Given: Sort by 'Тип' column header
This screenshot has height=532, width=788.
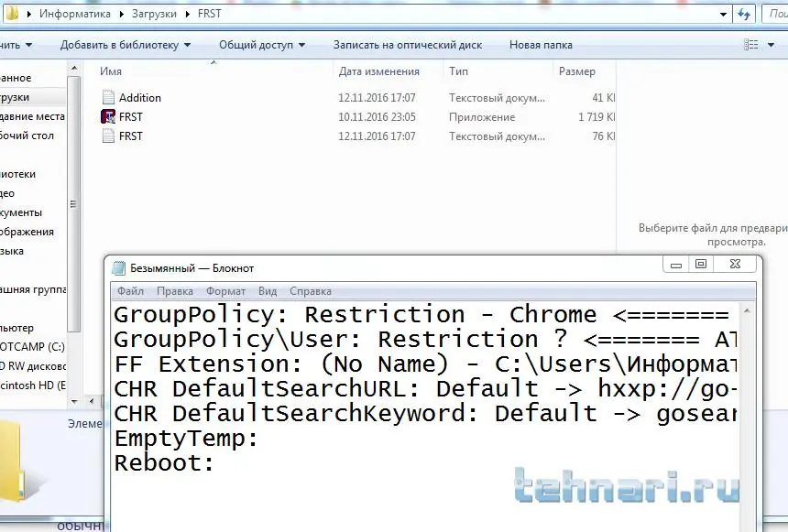Looking at the screenshot, I should [458, 71].
